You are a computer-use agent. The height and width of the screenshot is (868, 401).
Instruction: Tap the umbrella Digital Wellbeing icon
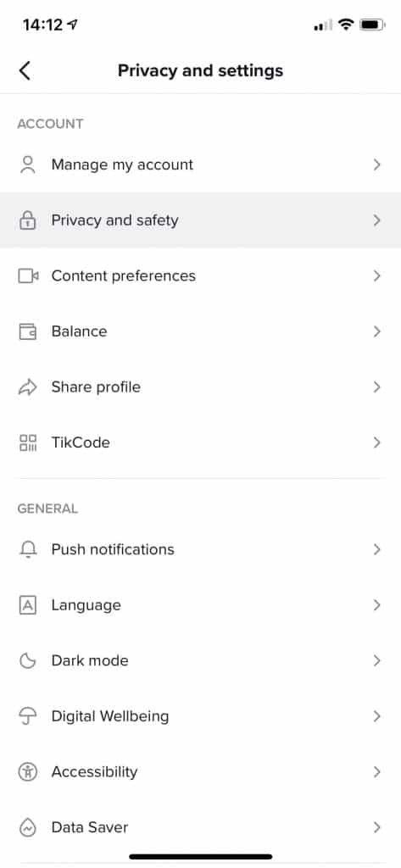click(x=28, y=716)
